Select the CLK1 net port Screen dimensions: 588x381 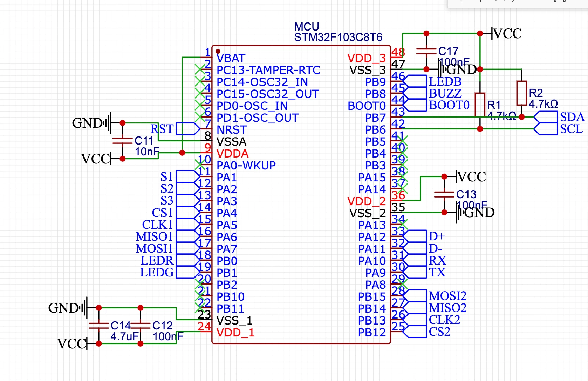(x=171, y=224)
